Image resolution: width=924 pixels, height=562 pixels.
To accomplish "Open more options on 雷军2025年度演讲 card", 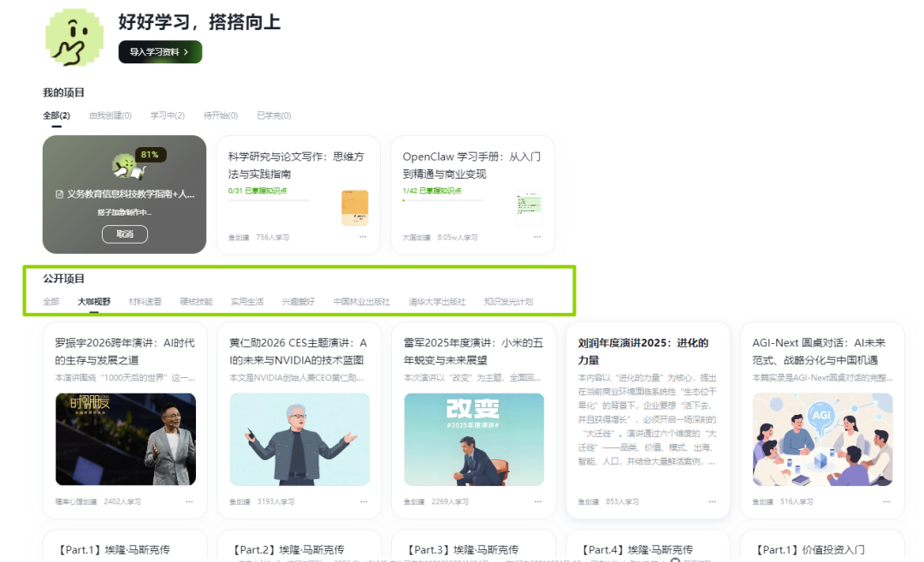I will point(538,501).
